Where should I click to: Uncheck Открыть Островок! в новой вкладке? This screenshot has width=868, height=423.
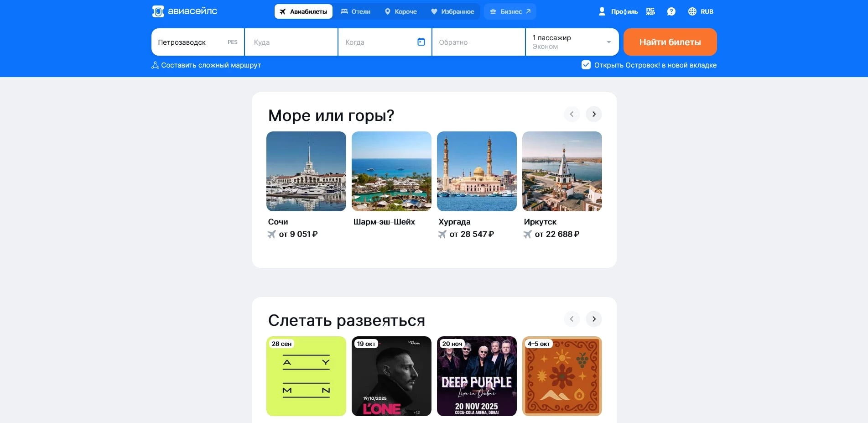(x=586, y=65)
